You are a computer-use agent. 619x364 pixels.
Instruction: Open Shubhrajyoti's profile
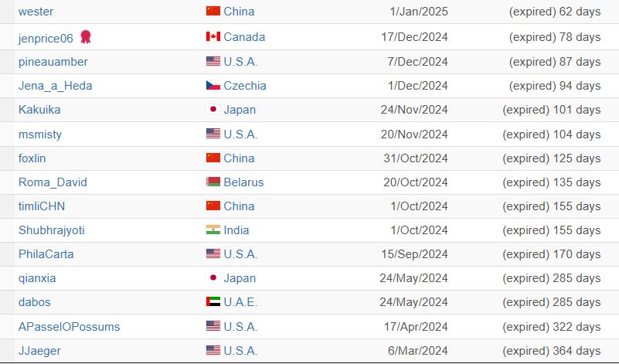click(x=52, y=230)
